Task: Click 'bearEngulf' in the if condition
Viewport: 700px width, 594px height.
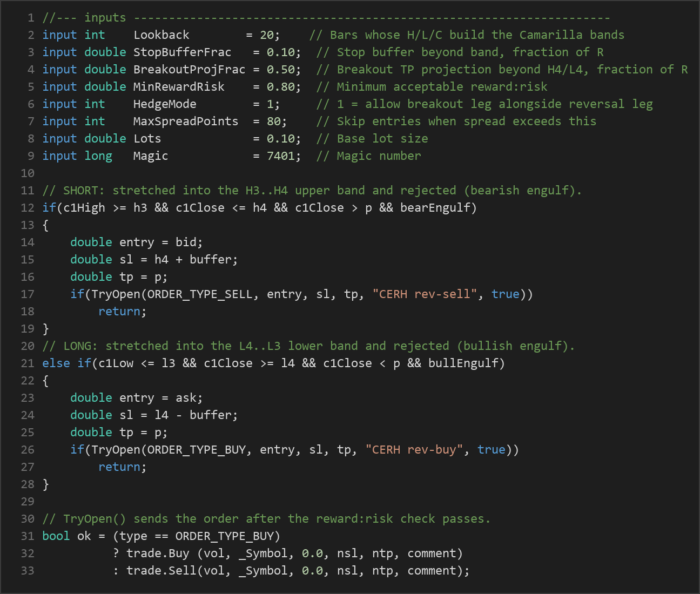Action: [x=435, y=208]
